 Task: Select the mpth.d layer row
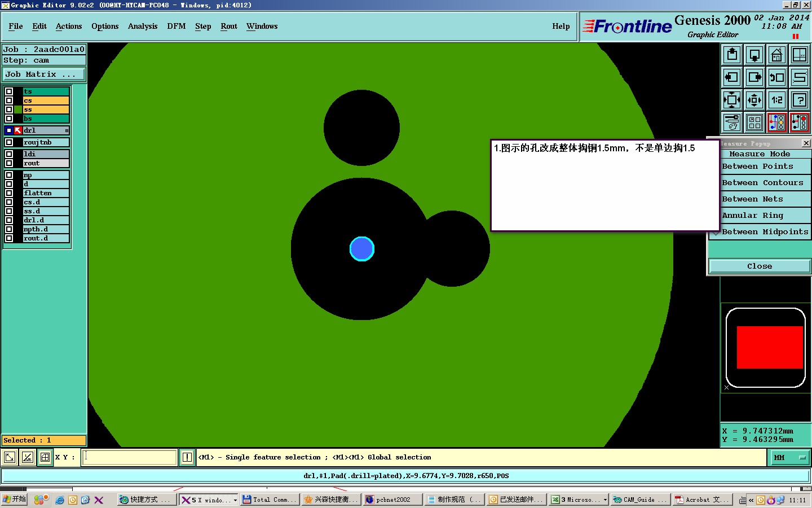pyautogui.click(x=46, y=229)
